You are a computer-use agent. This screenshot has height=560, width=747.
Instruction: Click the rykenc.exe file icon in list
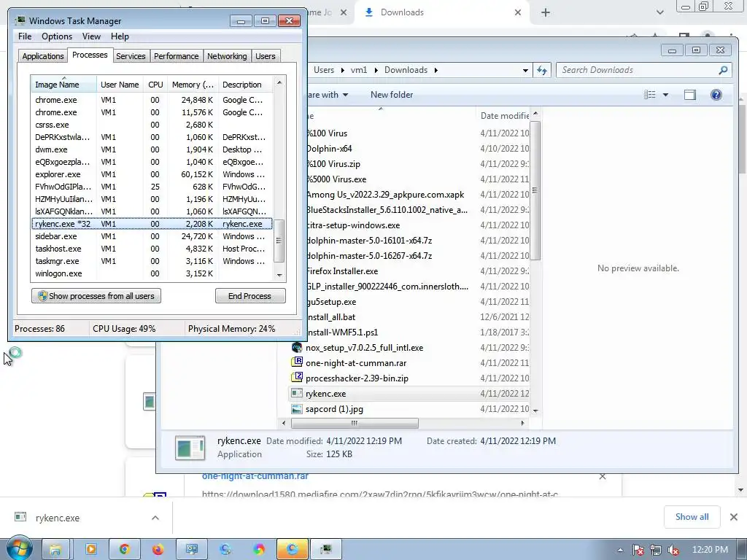[297, 393]
